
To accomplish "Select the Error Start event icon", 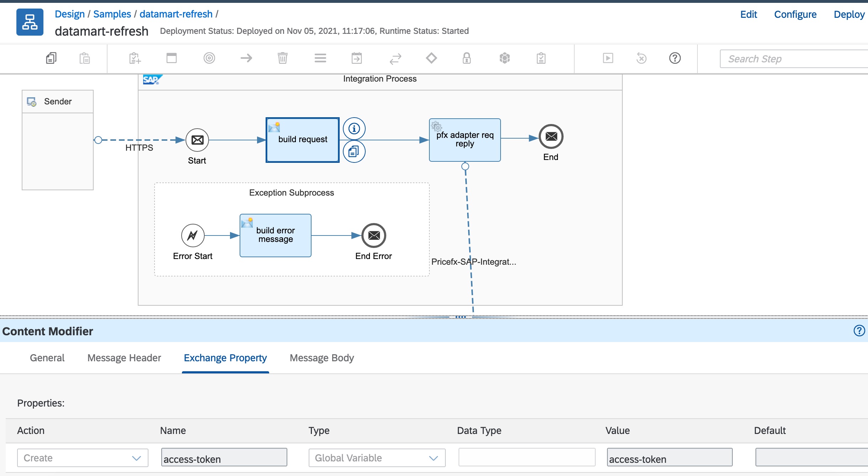I will pos(193,236).
